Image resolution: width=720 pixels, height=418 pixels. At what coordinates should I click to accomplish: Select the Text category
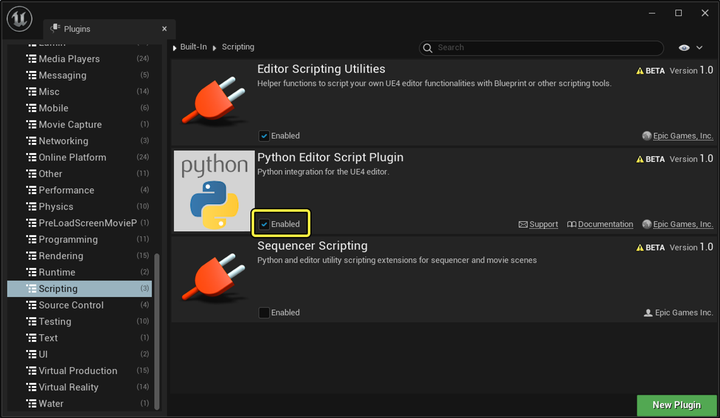79,338
